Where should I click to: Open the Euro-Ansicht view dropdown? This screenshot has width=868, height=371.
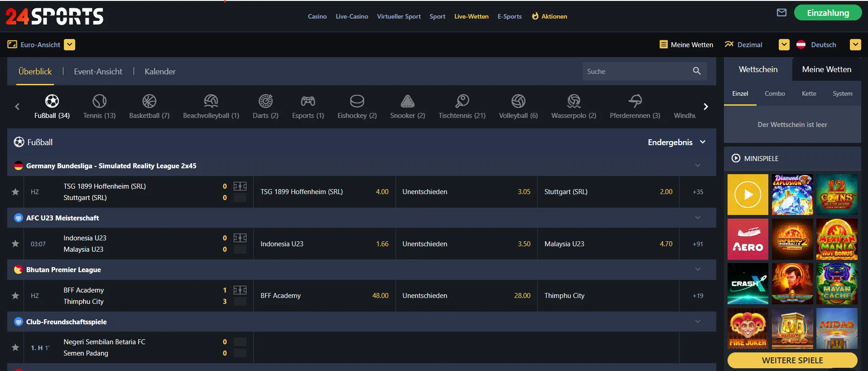click(69, 44)
